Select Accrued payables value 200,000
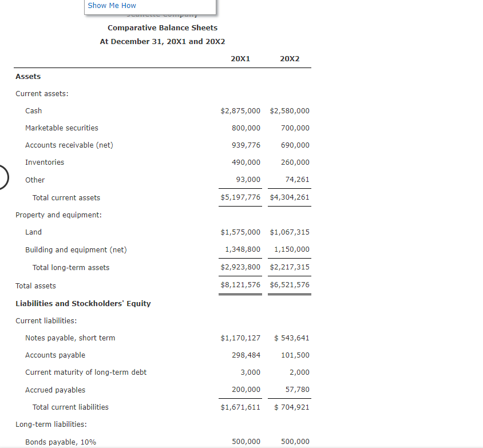483x448 pixels. tap(246, 390)
